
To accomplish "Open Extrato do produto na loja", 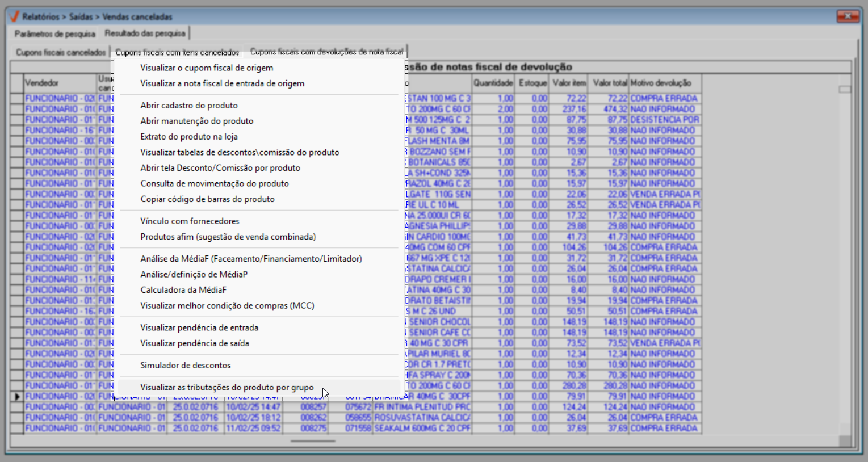I will click(189, 137).
